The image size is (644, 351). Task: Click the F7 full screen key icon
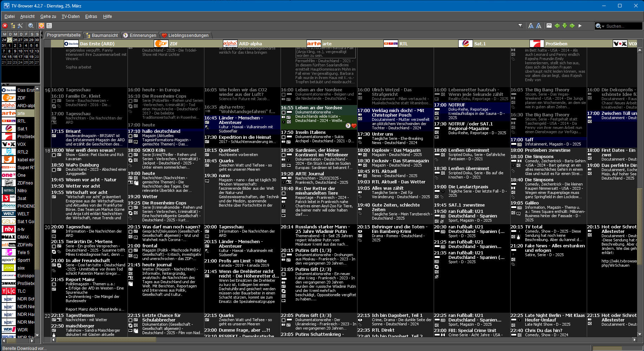[549, 26]
